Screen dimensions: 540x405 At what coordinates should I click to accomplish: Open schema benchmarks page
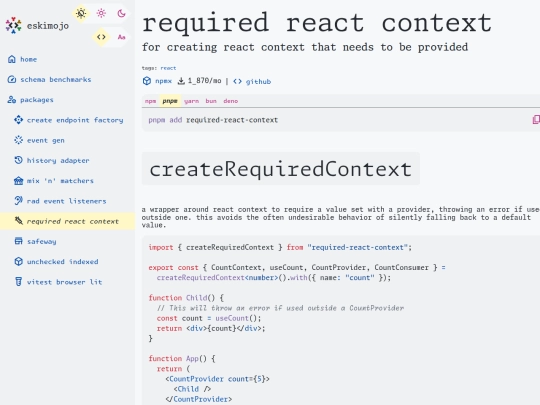[x=55, y=80]
